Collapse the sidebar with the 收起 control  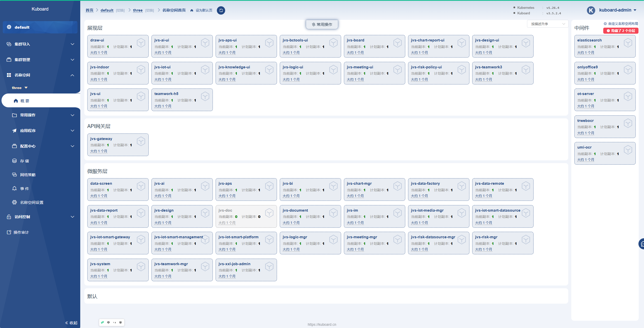click(x=71, y=323)
